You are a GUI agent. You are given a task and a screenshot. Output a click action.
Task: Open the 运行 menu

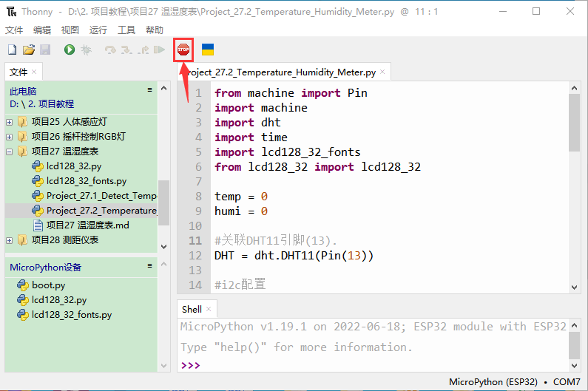pyautogui.click(x=98, y=30)
